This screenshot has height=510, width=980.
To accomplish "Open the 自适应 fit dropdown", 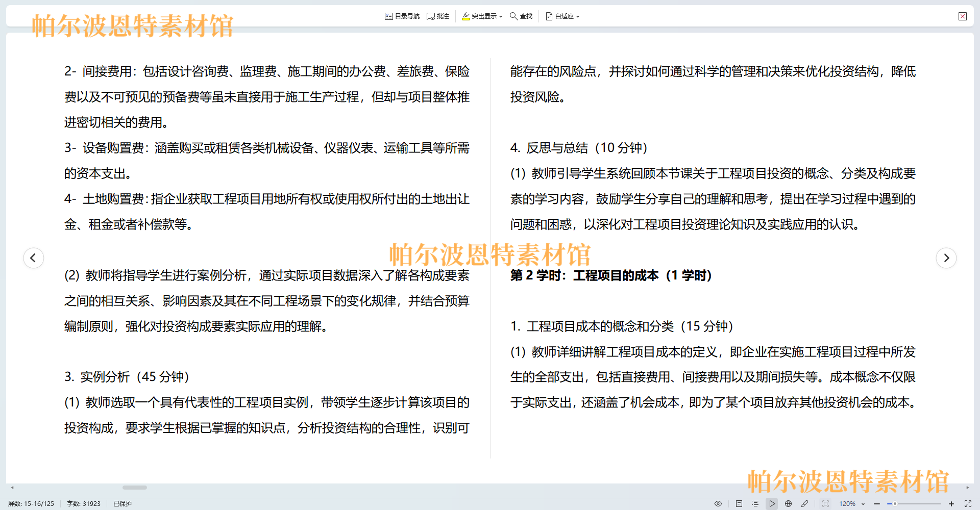I will (x=562, y=16).
